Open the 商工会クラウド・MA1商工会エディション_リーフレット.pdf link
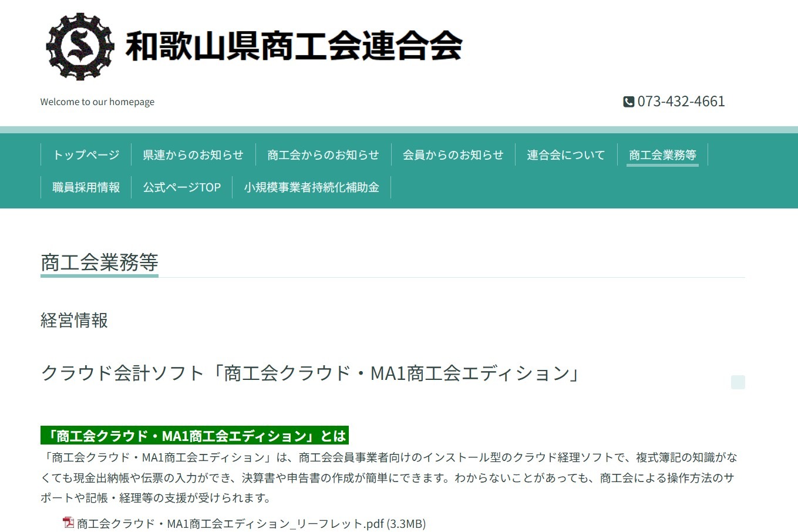The height and width of the screenshot is (532, 798). 251,523
